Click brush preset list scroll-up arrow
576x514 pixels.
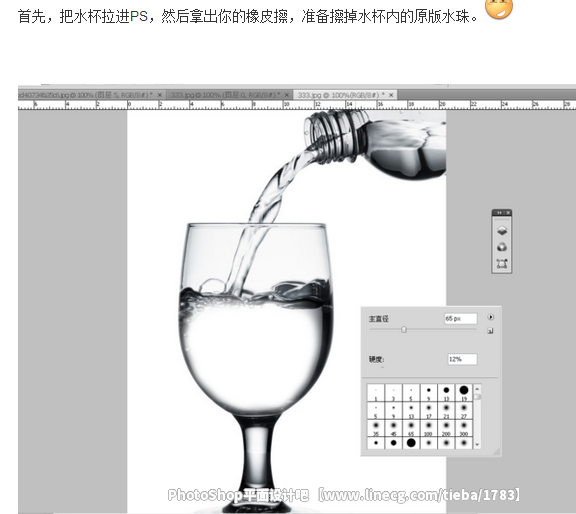coord(477,388)
